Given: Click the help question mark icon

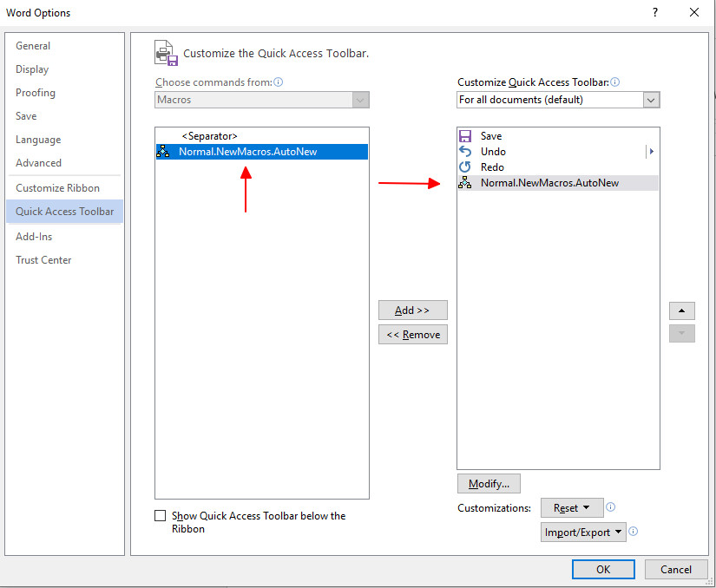Looking at the screenshot, I should (x=655, y=12).
